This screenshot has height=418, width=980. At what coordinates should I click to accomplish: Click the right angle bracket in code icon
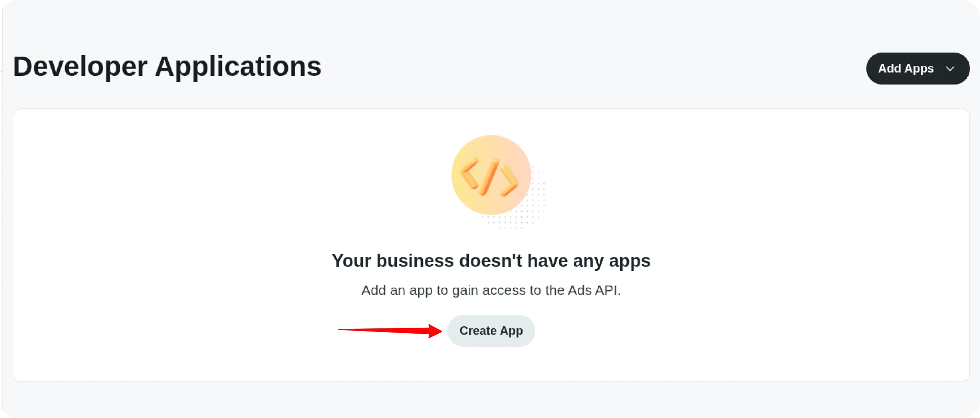(510, 181)
